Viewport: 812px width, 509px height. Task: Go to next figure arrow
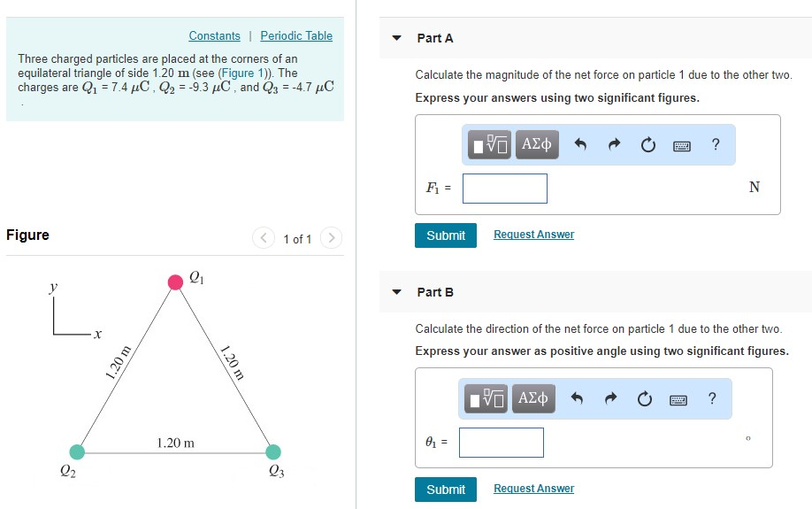pos(332,238)
